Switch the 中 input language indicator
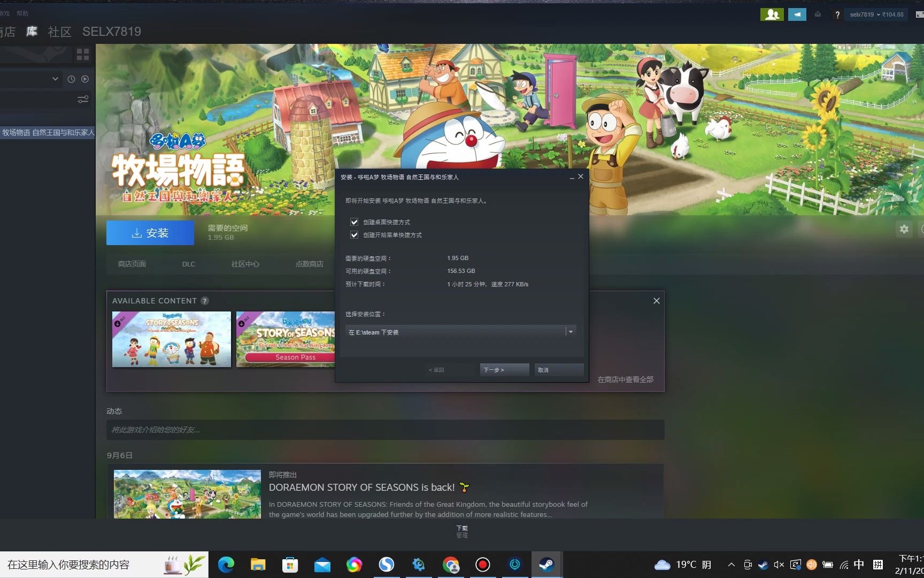924x578 pixels. pos(859,565)
